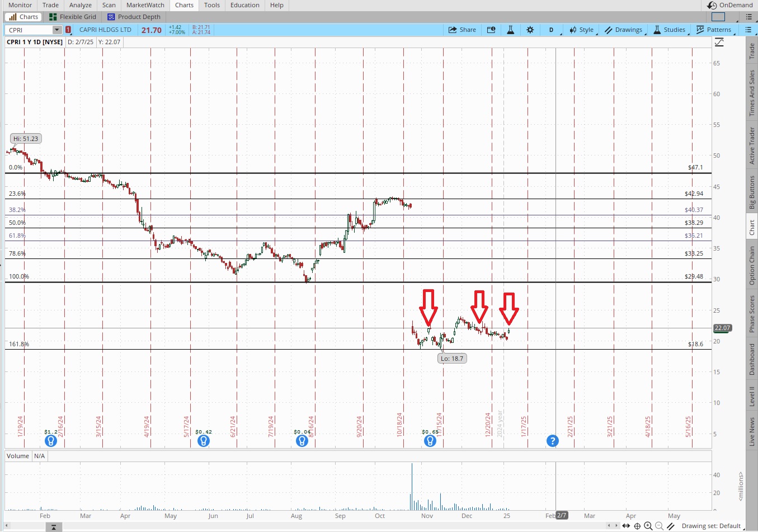Click the Volume study label
This screenshot has width=758, height=532.
18,456
